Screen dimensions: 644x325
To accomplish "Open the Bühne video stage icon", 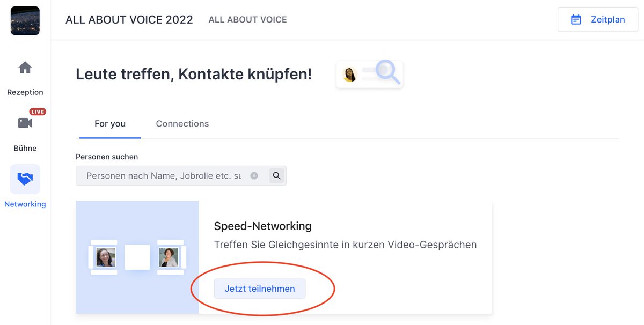I will coord(25,123).
